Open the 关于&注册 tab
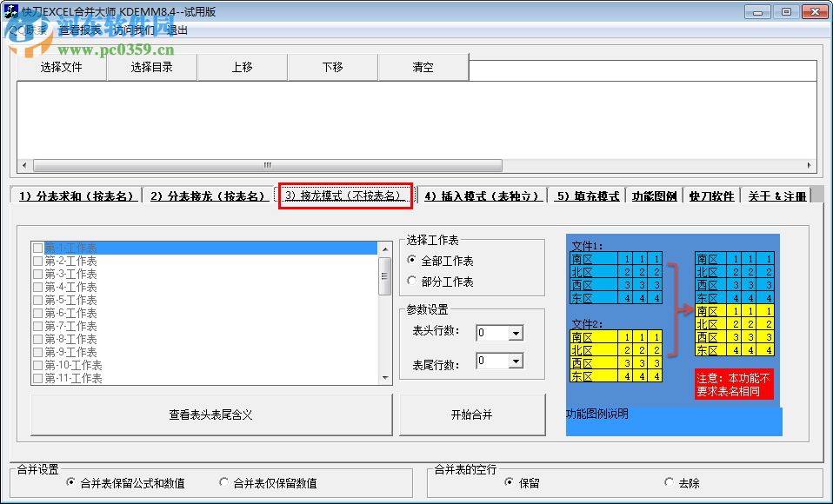The width and height of the screenshot is (833, 504). (778, 196)
